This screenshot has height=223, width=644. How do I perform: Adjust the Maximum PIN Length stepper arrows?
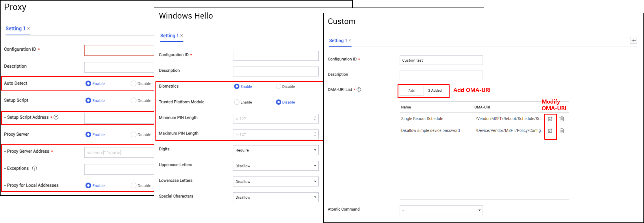pos(315,134)
